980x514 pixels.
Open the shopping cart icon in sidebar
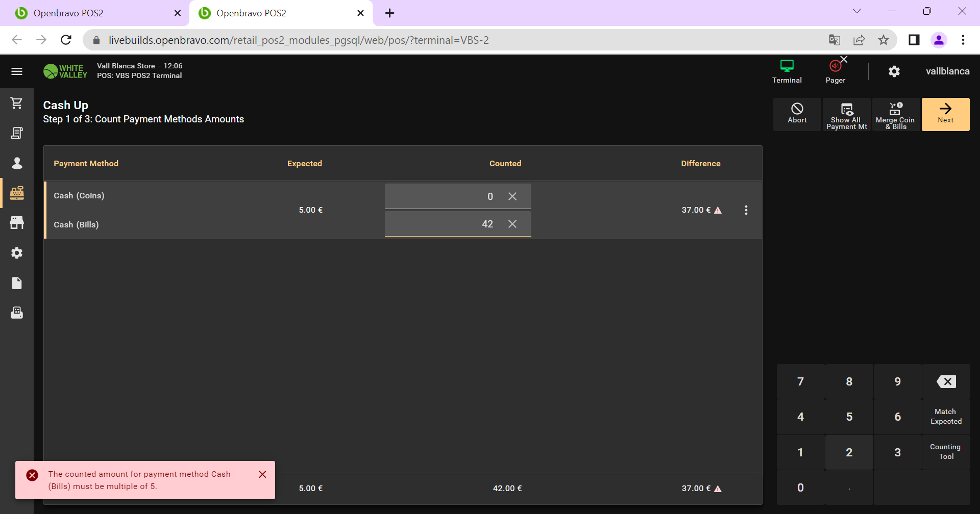17,104
